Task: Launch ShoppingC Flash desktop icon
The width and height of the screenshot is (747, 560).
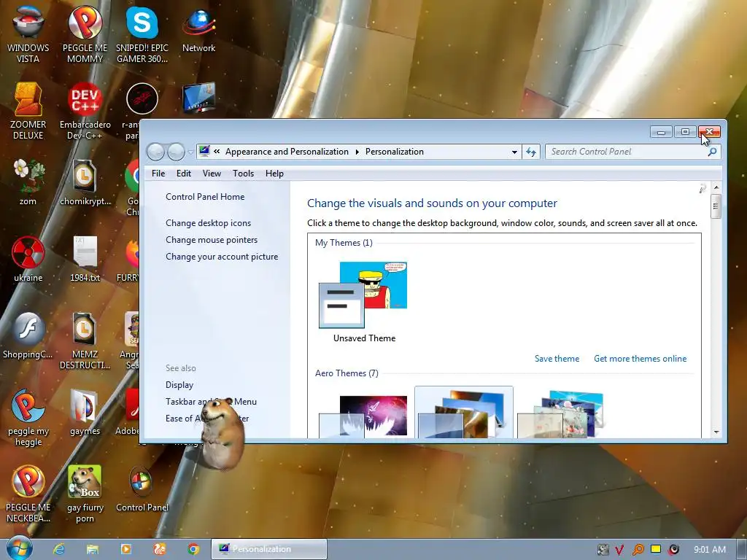Action: [28, 334]
